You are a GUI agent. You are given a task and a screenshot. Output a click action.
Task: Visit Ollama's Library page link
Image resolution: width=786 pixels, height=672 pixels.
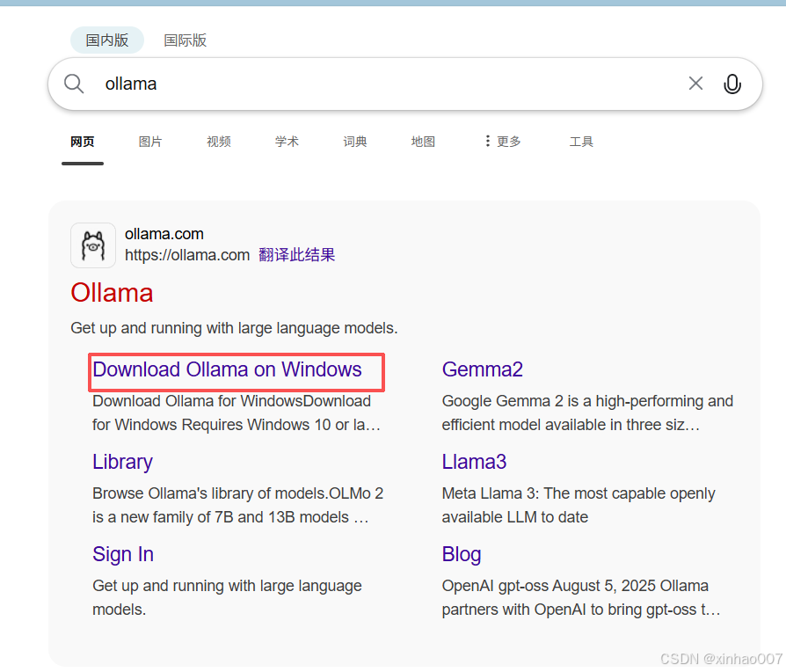(x=122, y=462)
